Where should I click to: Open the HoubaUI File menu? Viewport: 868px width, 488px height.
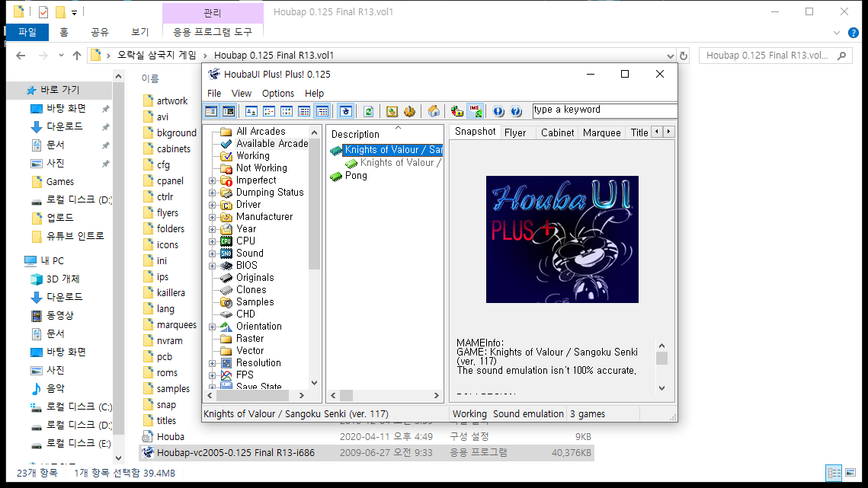214,94
